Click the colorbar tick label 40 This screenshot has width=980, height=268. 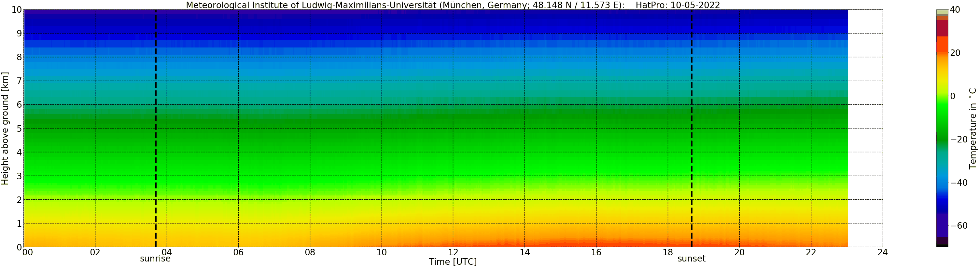(x=955, y=10)
